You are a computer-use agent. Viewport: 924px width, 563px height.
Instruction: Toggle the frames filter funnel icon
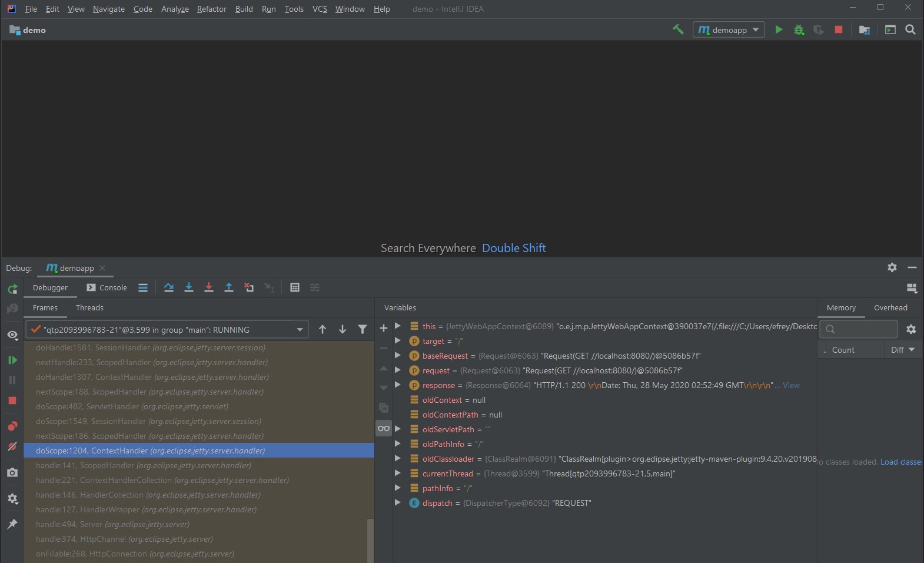[x=363, y=329]
